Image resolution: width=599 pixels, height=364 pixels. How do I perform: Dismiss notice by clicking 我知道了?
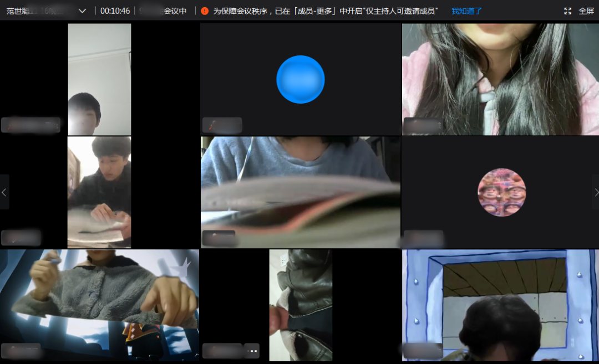pos(466,11)
